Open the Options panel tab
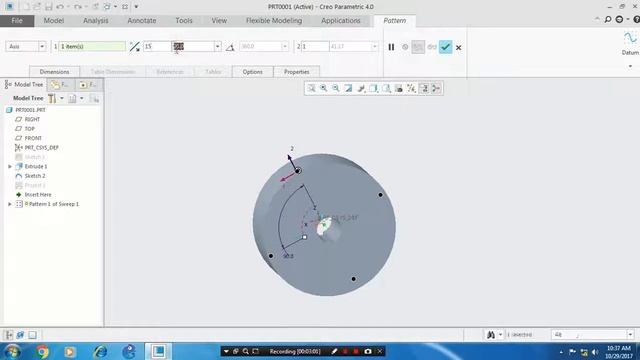 (252, 72)
